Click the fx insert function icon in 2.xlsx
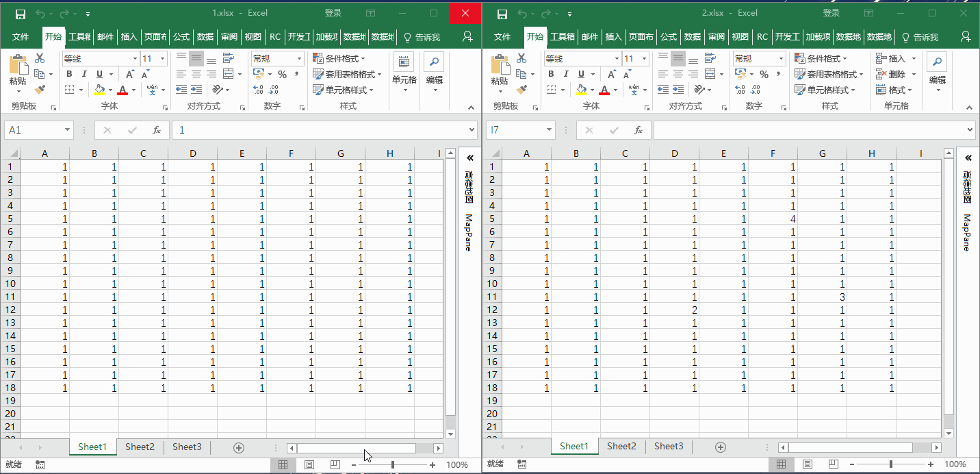This screenshot has width=980, height=474. [x=639, y=129]
